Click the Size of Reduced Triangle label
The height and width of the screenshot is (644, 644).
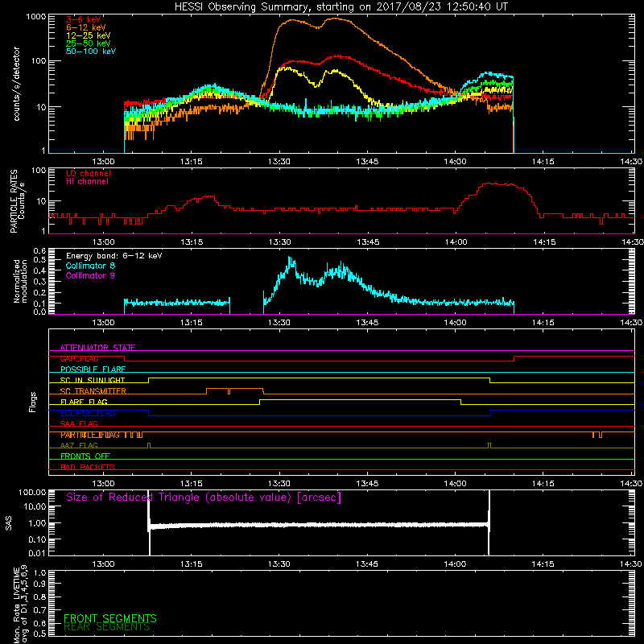point(204,497)
